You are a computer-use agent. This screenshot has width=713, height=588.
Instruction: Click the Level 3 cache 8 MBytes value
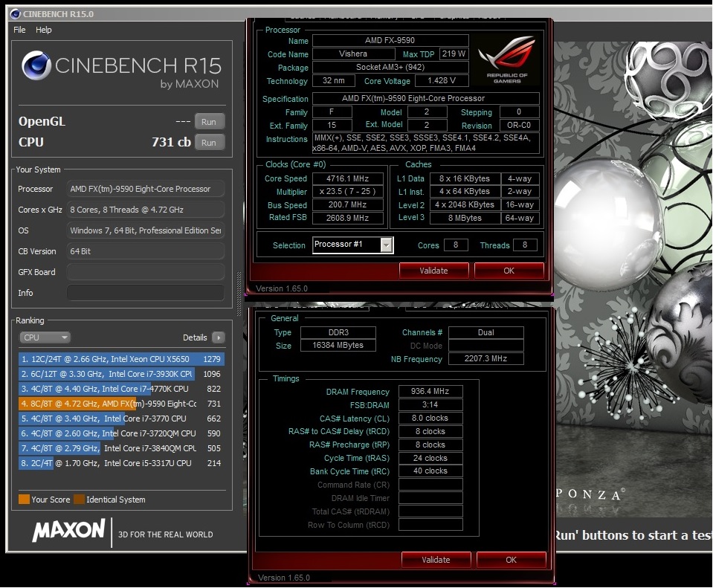pos(465,218)
